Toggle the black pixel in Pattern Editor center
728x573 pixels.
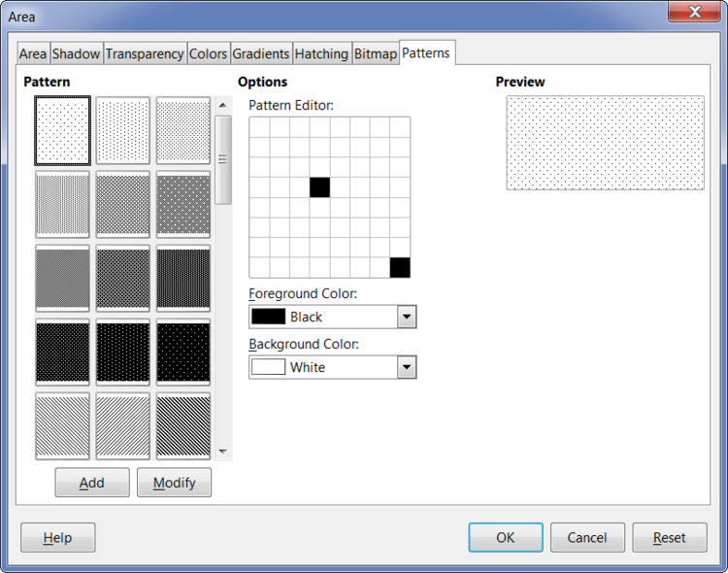click(319, 187)
